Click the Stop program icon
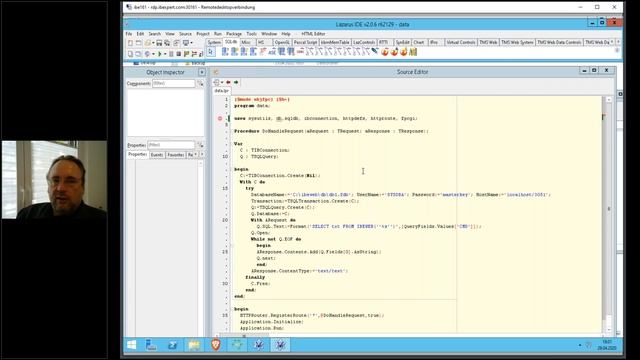 [178, 54]
